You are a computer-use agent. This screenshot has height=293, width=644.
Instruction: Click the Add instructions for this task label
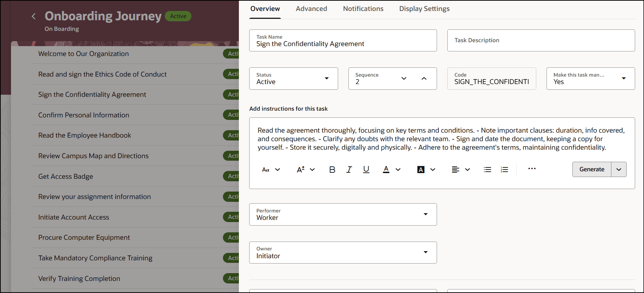coord(289,109)
